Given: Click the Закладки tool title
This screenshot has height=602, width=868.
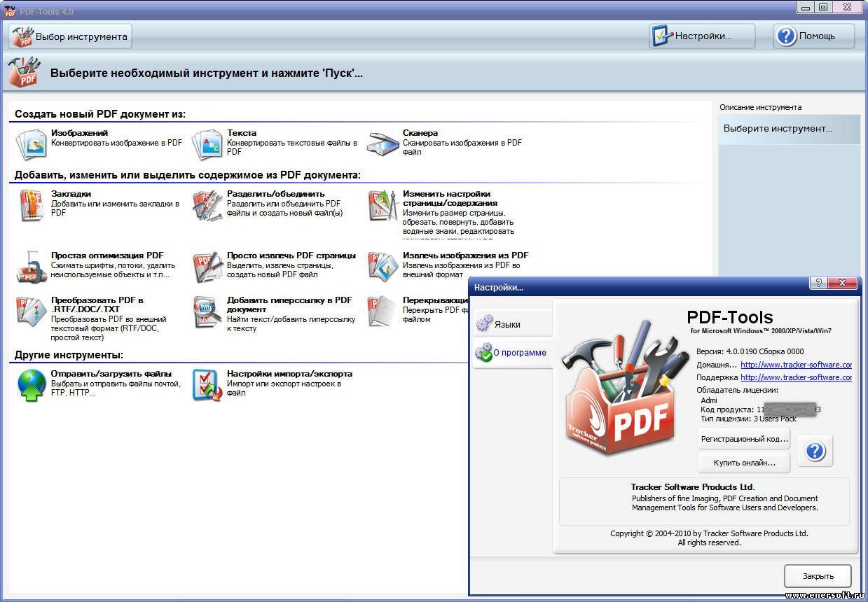Looking at the screenshot, I should (x=71, y=194).
